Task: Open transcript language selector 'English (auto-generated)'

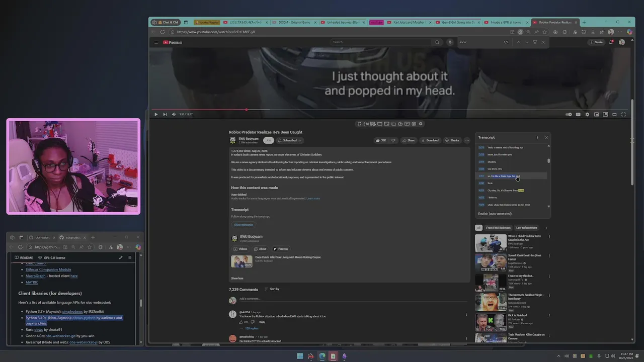Action: (495, 214)
